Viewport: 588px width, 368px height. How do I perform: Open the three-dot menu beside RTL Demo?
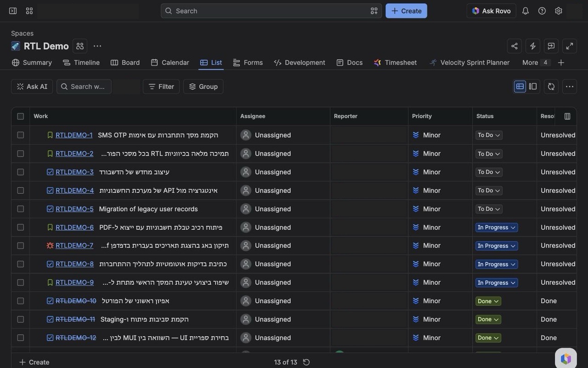point(97,46)
